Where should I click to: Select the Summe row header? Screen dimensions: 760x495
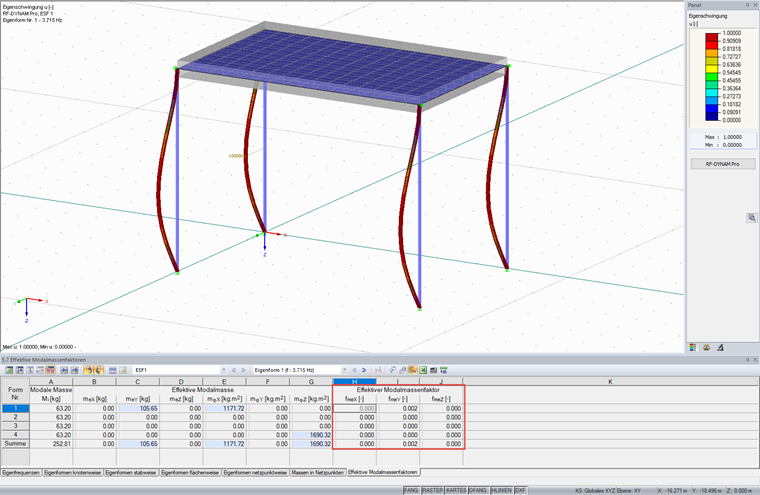click(16, 443)
